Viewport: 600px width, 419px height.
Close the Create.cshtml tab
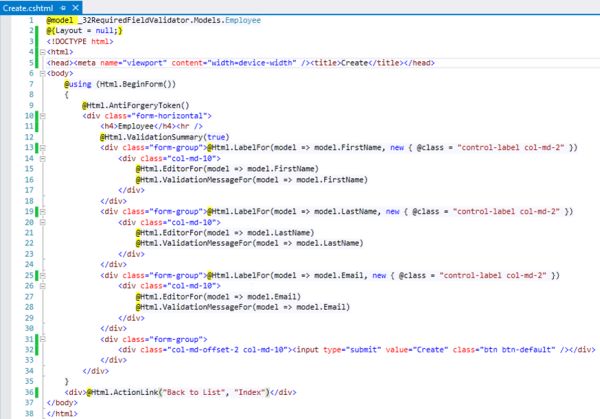tap(76, 8)
